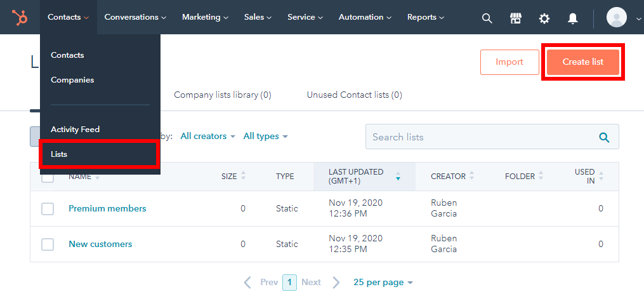This screenshot has width=644, height=308.
Task: Open the settings gear icon
Action: click(x=544, y=18)
